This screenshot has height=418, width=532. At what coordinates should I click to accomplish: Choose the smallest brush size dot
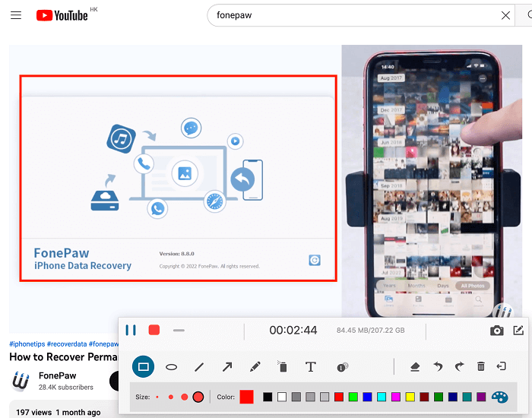coord(157,397)
